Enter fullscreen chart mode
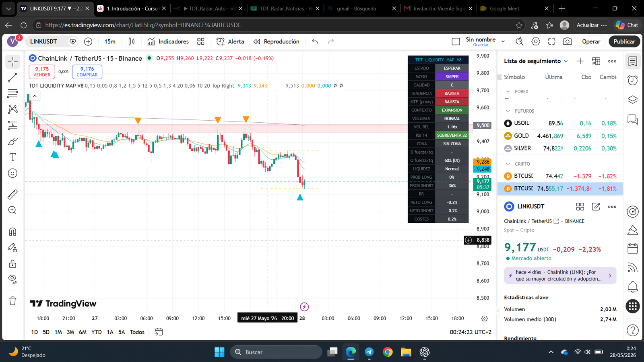The width and height of the screenshot is (644, 362). coord(551,41)
